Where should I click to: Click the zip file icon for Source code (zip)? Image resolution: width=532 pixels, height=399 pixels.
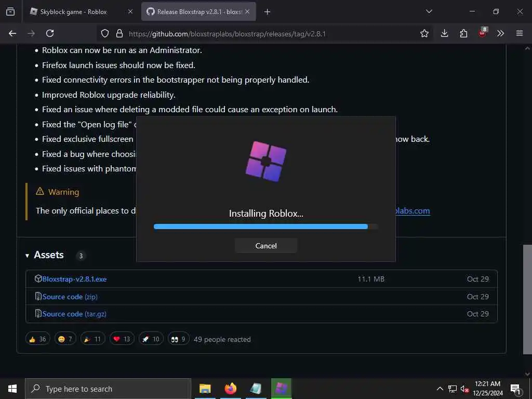pyautogui.click(x=38, y=296)
